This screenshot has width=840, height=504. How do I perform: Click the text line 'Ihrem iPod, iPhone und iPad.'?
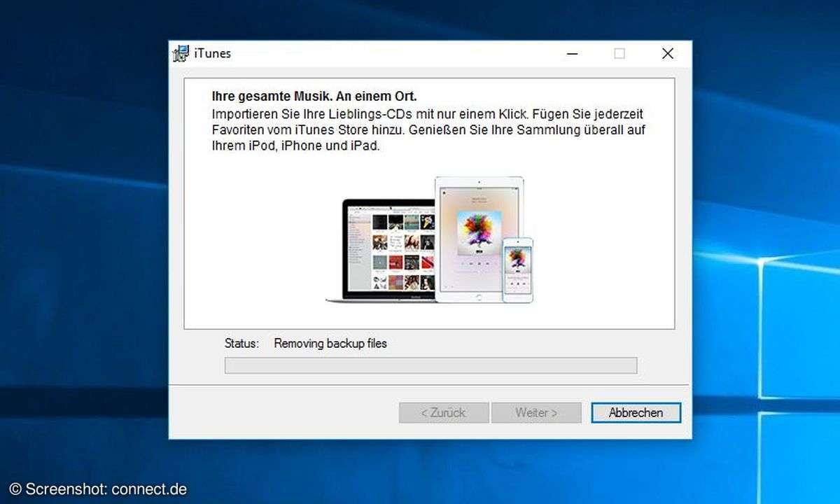pyautogui.click(x=295, y=147)
